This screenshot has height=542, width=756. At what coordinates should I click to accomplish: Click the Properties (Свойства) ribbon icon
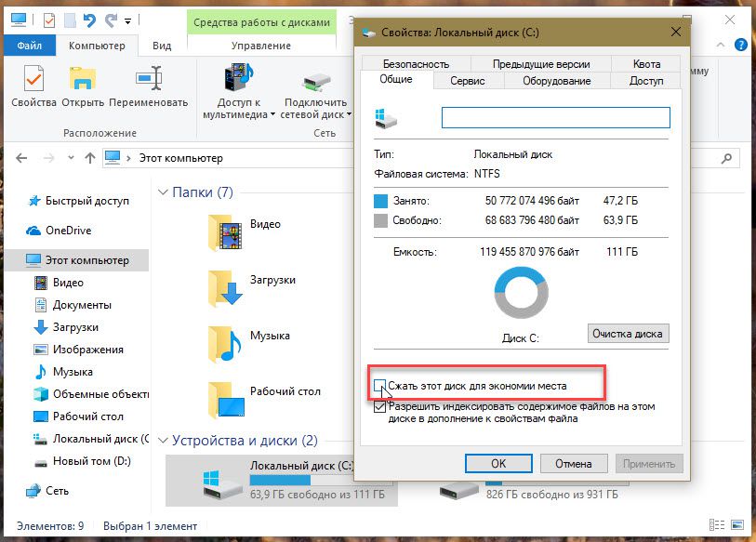tap(34, 86)
